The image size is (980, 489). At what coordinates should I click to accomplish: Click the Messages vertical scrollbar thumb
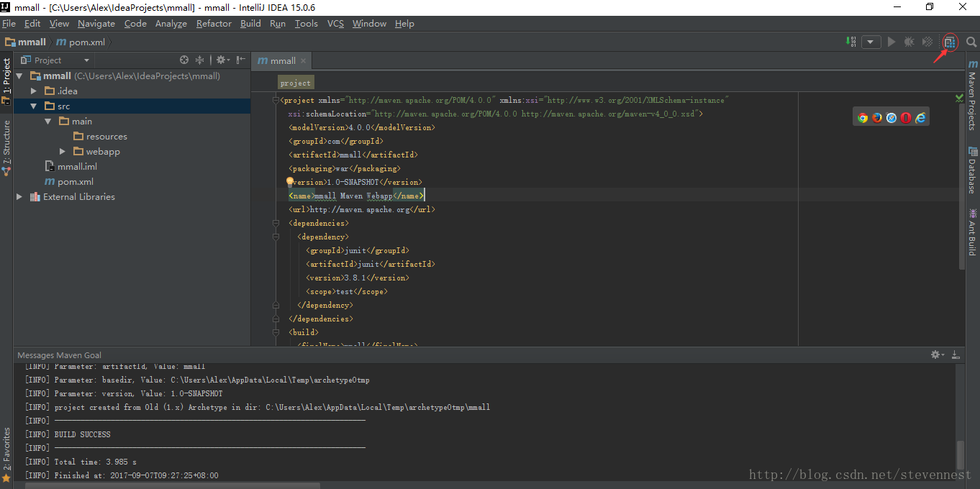pos(960,454)
